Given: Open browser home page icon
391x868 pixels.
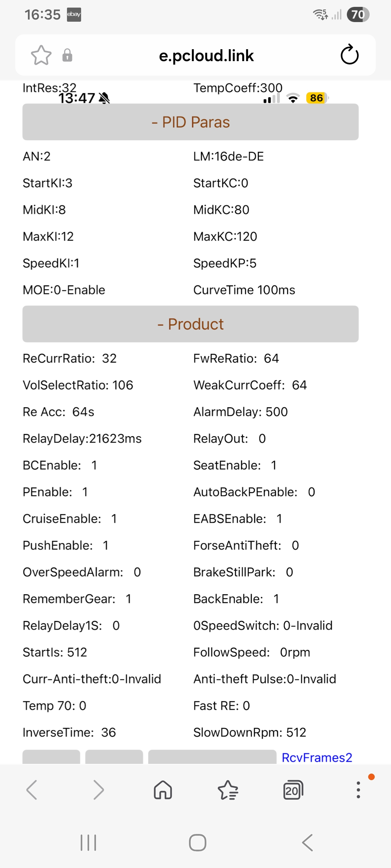Looking at the screenshot, I should (x=163, y=790).
